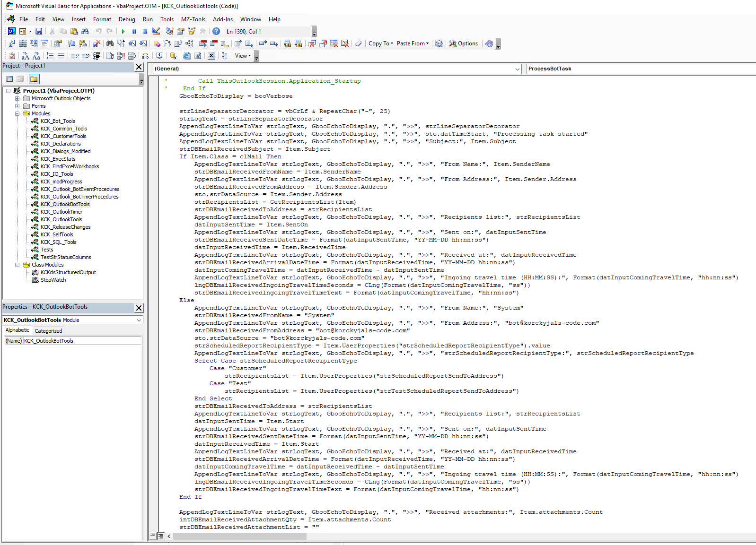The width and height of the screenshot is (756, 545).
Task: Click the Cut scissors icon
Action: tap(52, 31)
